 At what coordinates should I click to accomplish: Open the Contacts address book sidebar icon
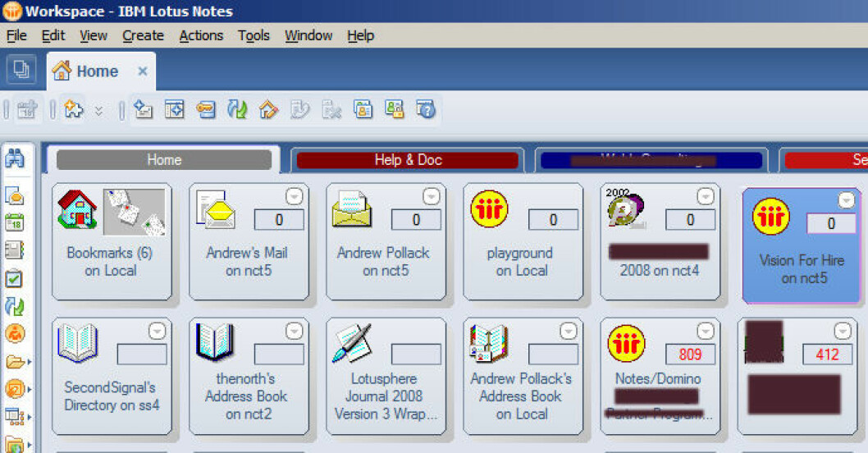[x=15, y=250]
